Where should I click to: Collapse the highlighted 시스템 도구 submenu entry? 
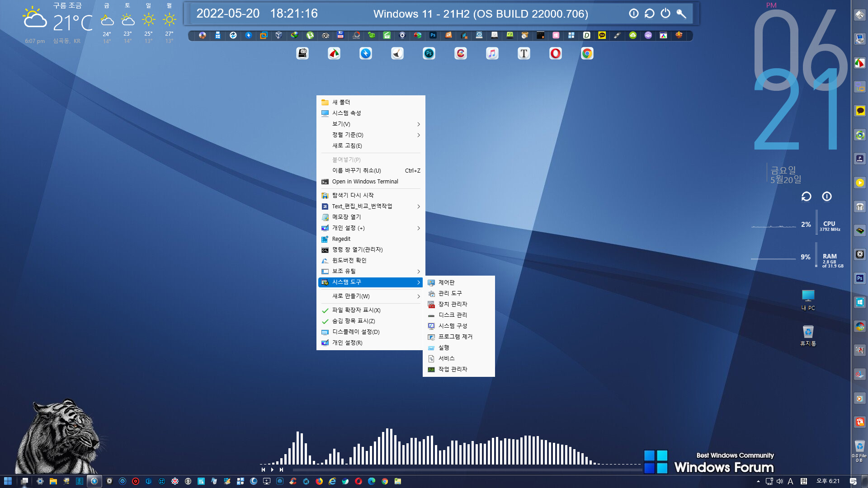click(x=371, y=282)
